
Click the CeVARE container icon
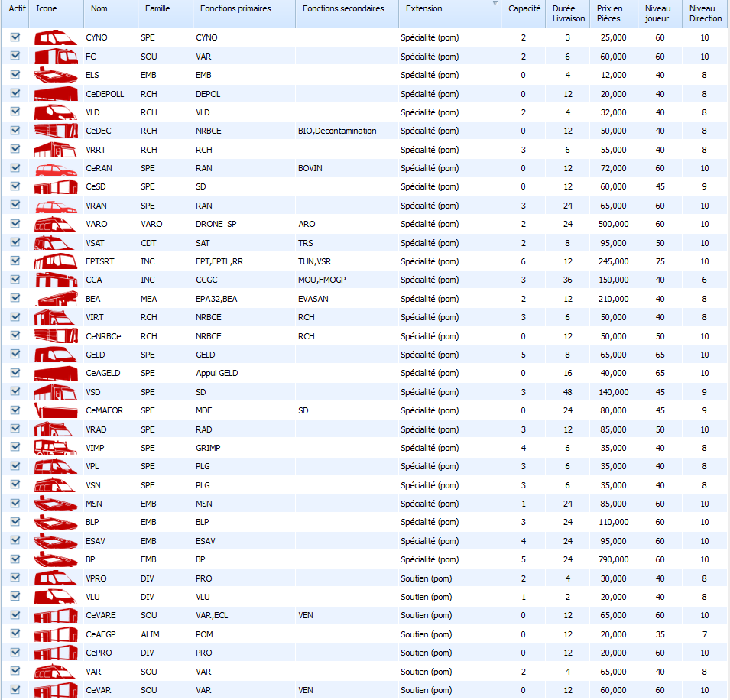[55, 615]
